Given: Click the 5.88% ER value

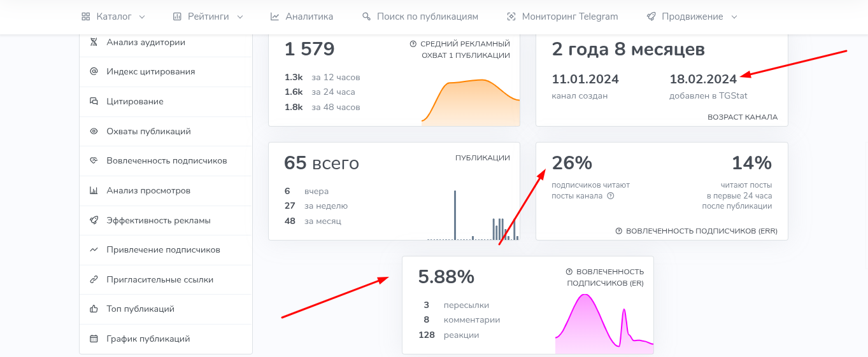Looking at the screenshot, I should pos(446,277).
